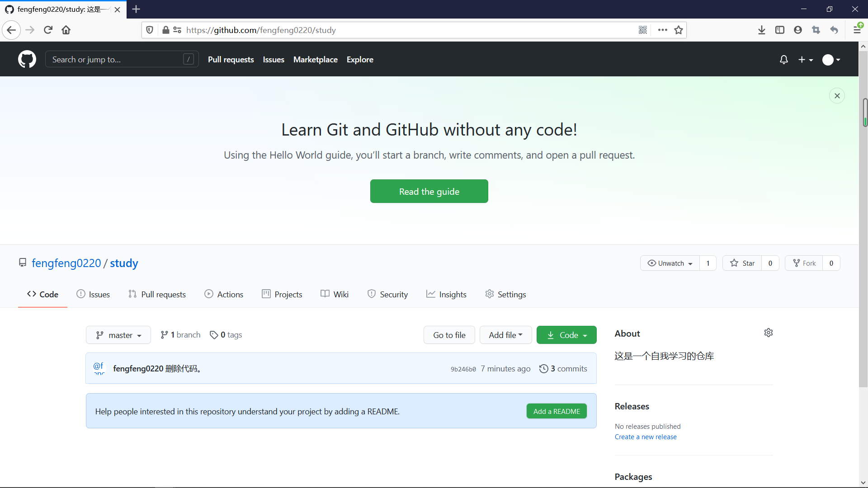868x488 pixels.
Task: Click the Add a README button
Action: [557, 411]
